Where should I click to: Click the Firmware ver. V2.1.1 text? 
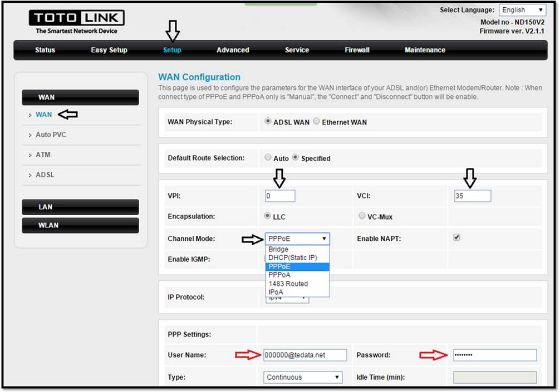coord(512,31)
